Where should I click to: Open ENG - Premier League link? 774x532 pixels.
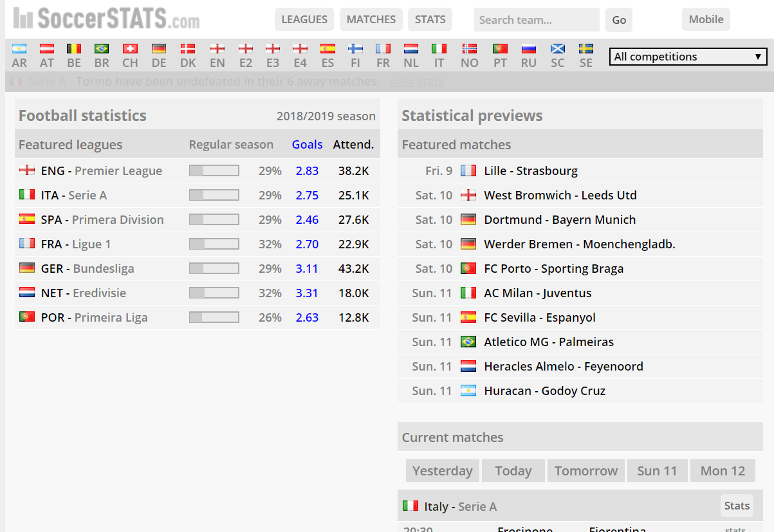coord(101,170)
